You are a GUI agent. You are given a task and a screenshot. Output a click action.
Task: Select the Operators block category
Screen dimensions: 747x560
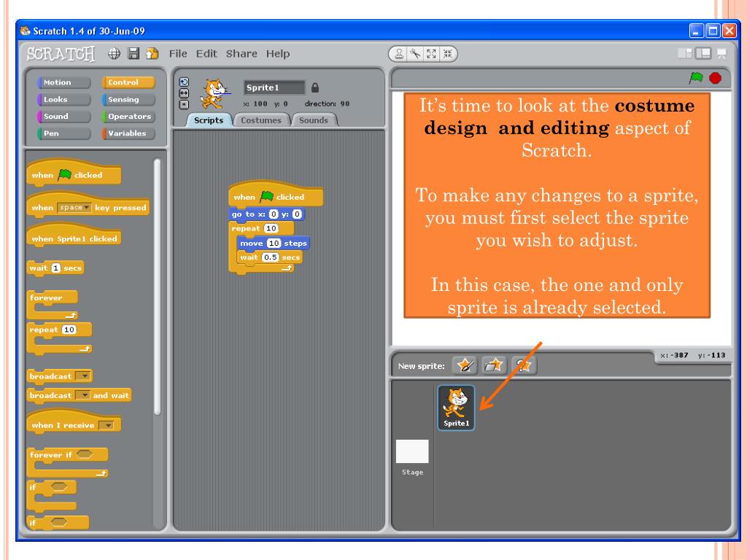tap(128, 116)
